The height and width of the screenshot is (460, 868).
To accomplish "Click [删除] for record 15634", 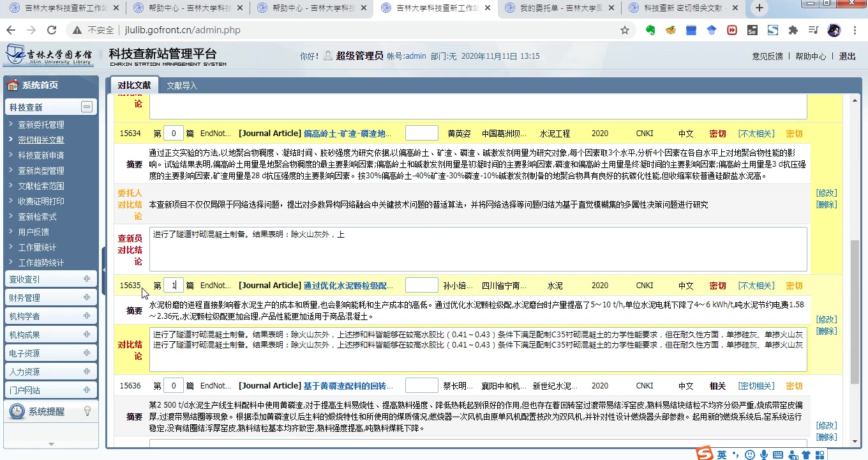I will (x=827, y=204).
